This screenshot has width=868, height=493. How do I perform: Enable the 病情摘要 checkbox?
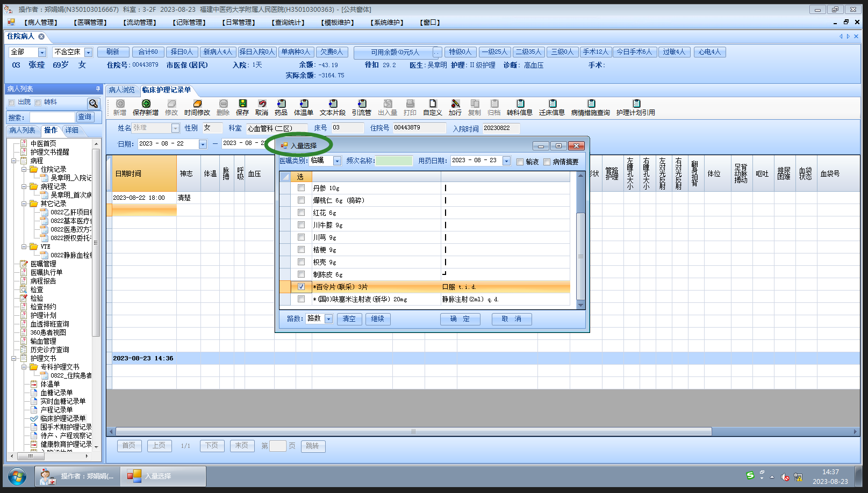click(x=547, y=162)
